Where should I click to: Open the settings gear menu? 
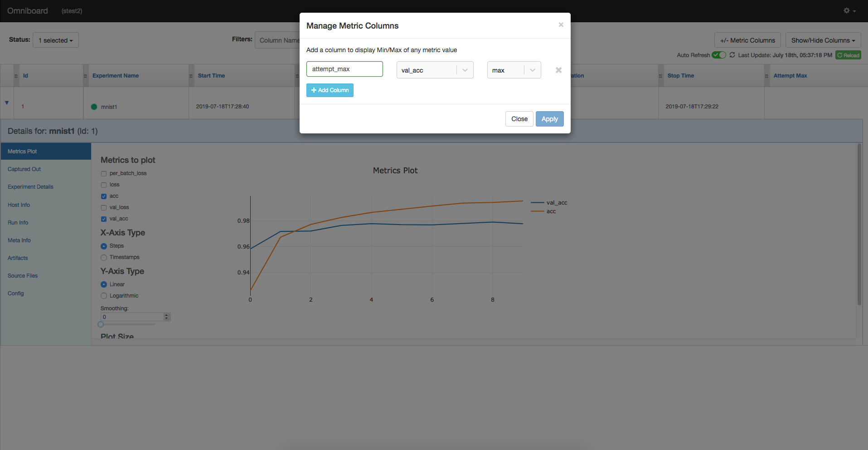(x=849, y=10)
